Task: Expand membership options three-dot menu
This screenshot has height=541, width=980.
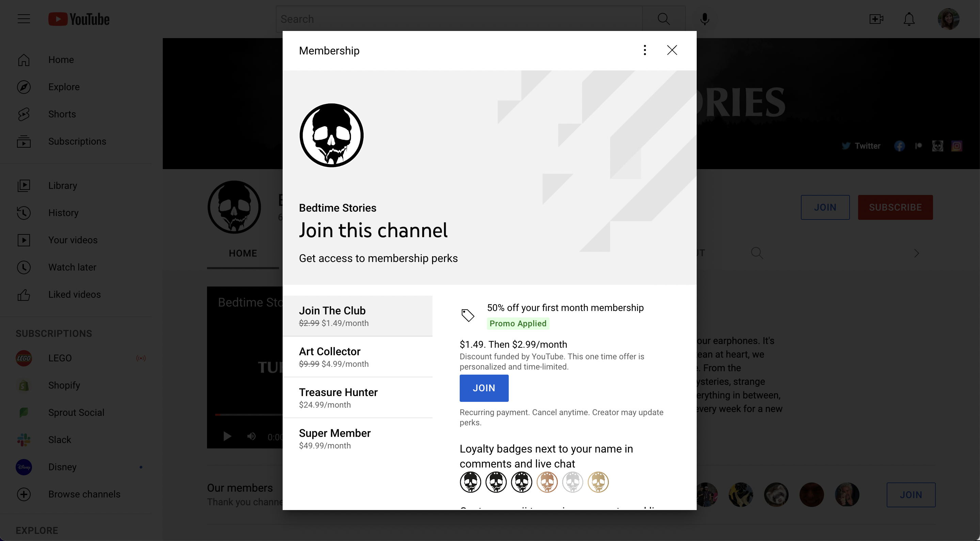Action: click(x=645, y=50)
